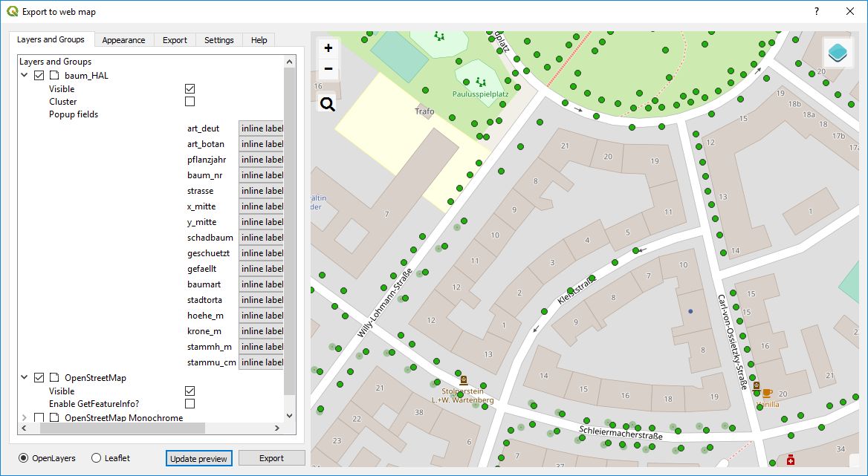The image size is (868, 476).
Task: Open the Settings tab
Action: click(218, 40)
